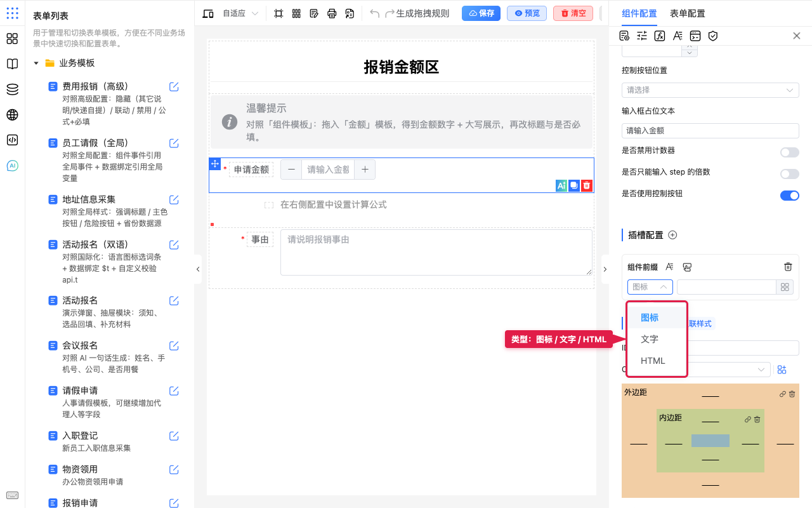Click the undo arrow in toolbar

coord(374,13)
